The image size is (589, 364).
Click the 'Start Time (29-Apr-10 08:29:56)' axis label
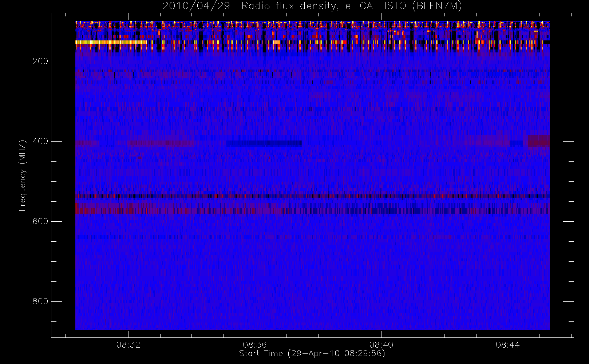tap(312, 353)
